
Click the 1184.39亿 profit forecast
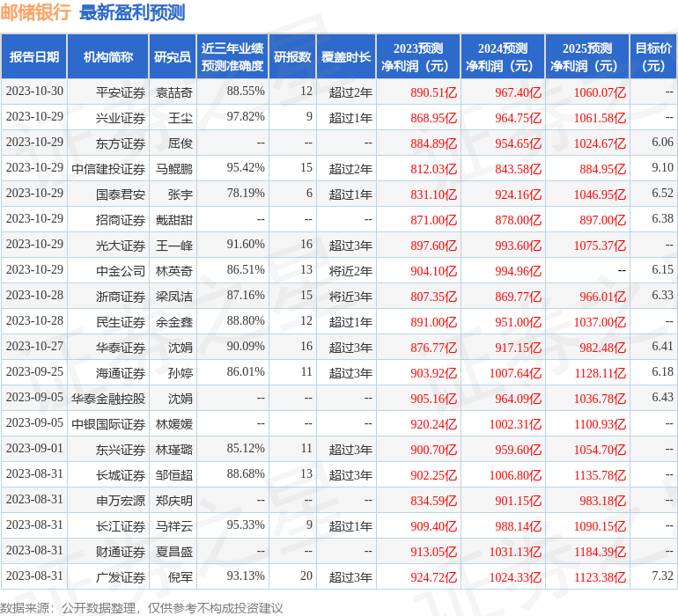point(600,552)
